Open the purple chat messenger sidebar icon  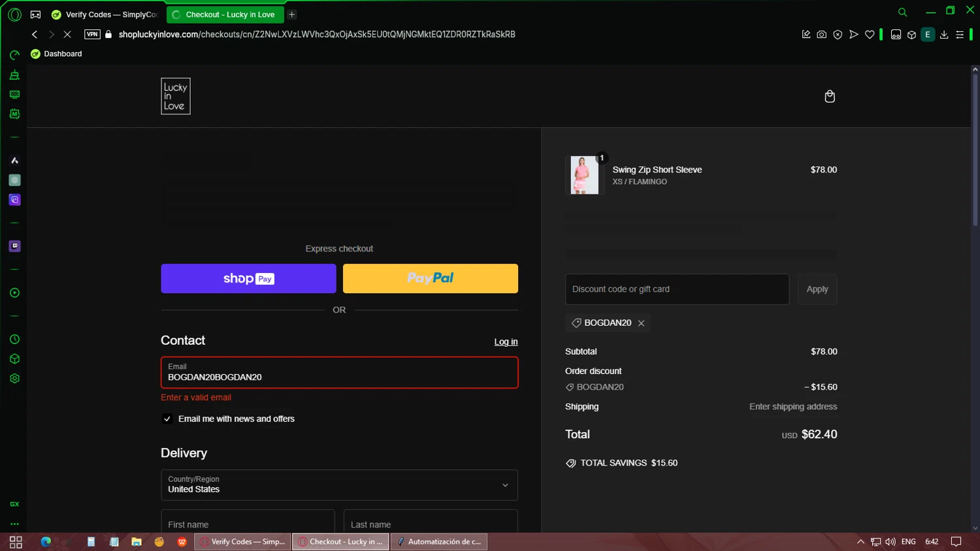(14, 200)
